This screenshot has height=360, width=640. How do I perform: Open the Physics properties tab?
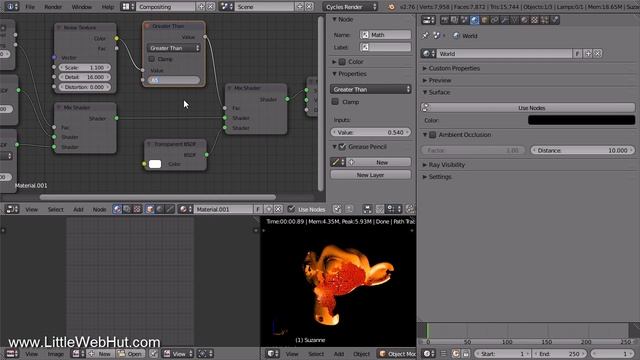pyautogui.click(x=554, y=20)
